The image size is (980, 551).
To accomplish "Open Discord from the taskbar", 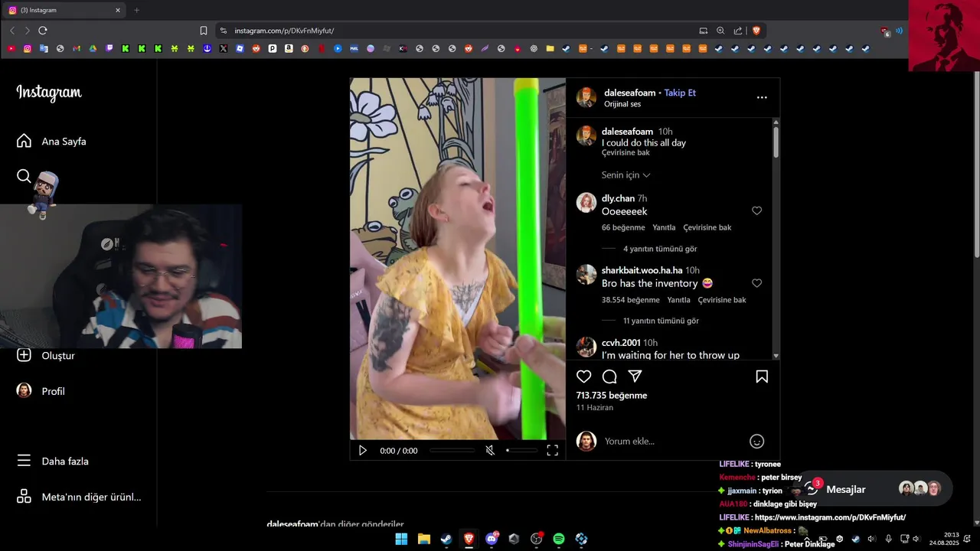I will (492, 539).
